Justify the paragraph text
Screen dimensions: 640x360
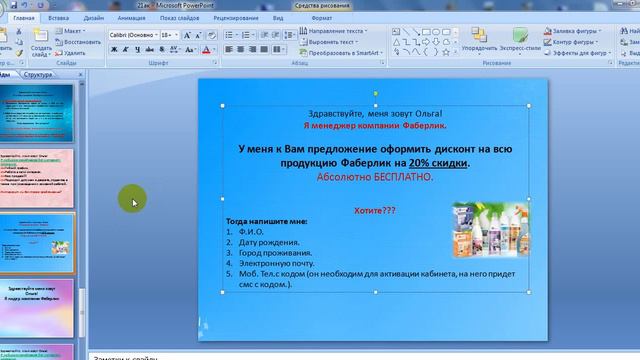(x=264, y=49)
